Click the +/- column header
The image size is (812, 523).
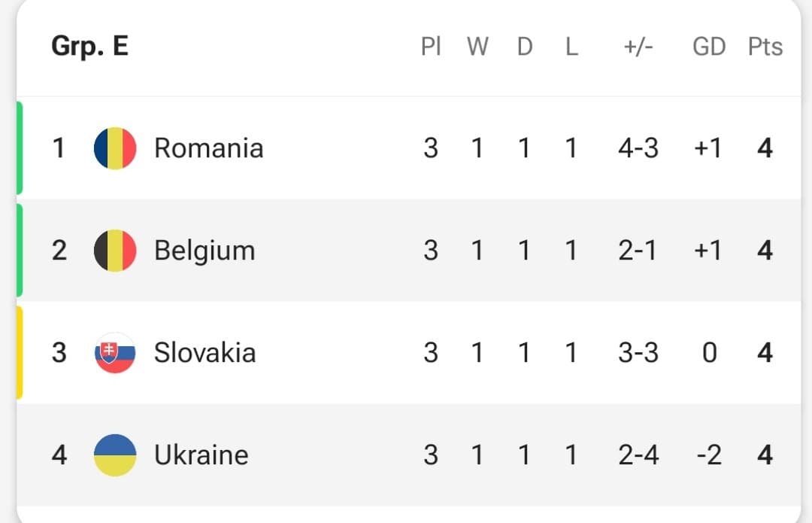(x=638, y=47)
